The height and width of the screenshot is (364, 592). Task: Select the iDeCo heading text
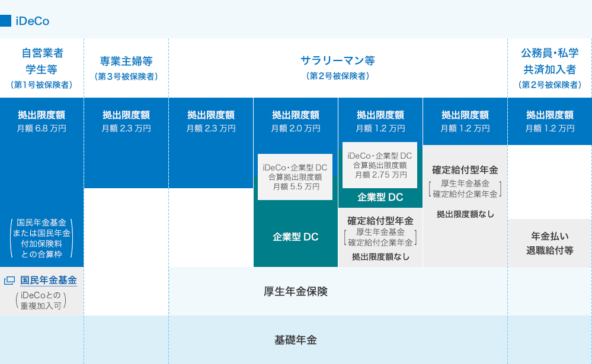coord(33,21)
